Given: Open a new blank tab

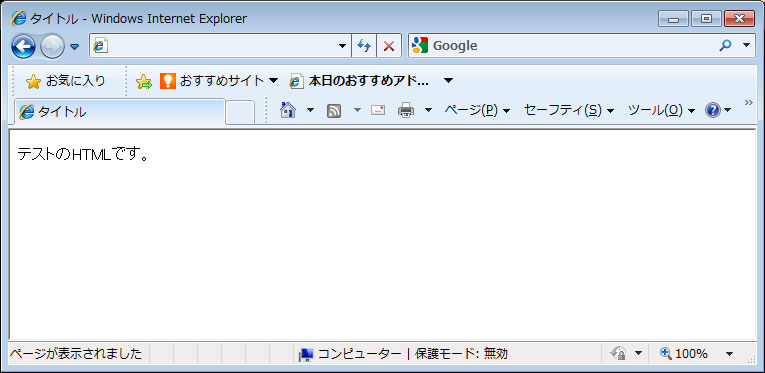Looking at the screenshot, I should point(240,112).
